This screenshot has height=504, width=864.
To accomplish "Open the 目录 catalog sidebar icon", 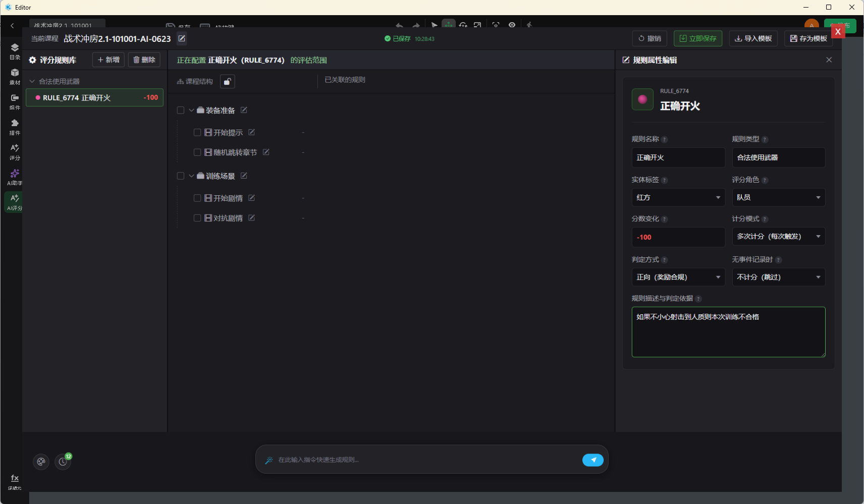I will tap(15, 51).
